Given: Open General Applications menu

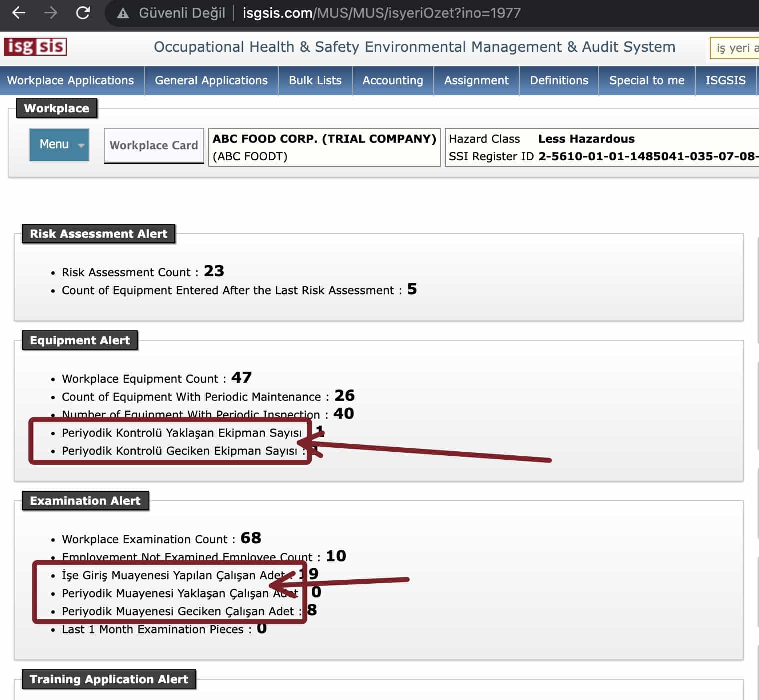Looking at the screenshot, I should point(211,80).
